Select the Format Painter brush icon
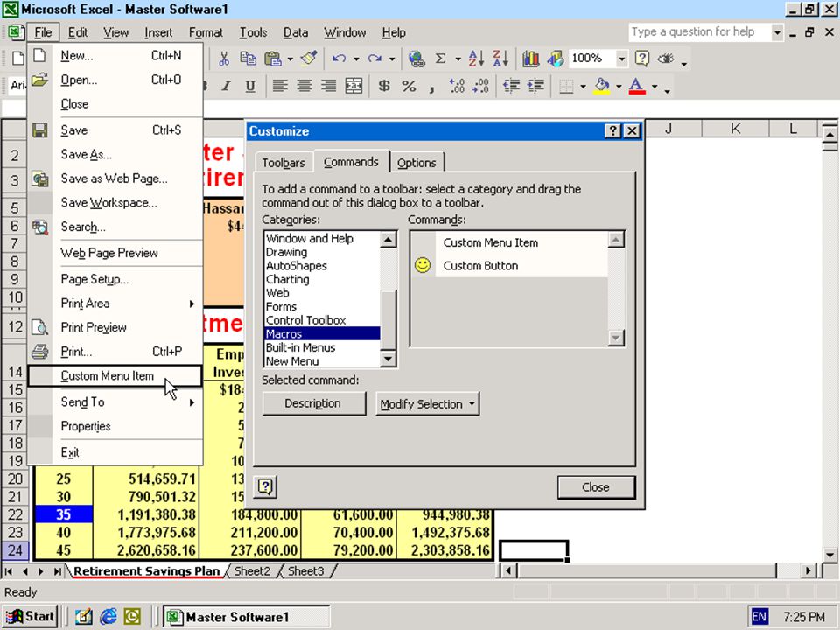The width and height of the screenshot is (840, 630). [309, 59]
